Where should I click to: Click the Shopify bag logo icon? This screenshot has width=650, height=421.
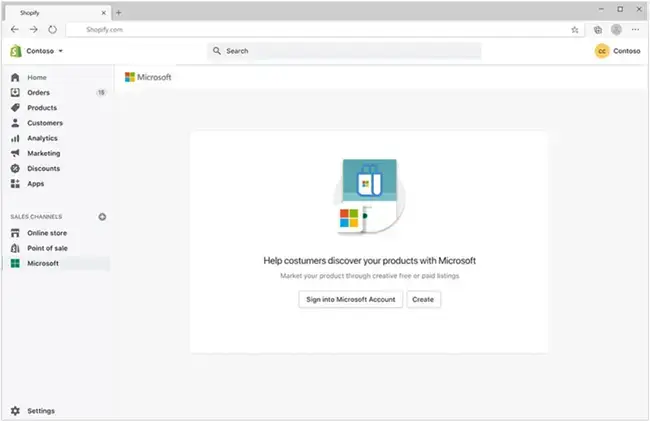click(x=15, y=51)
